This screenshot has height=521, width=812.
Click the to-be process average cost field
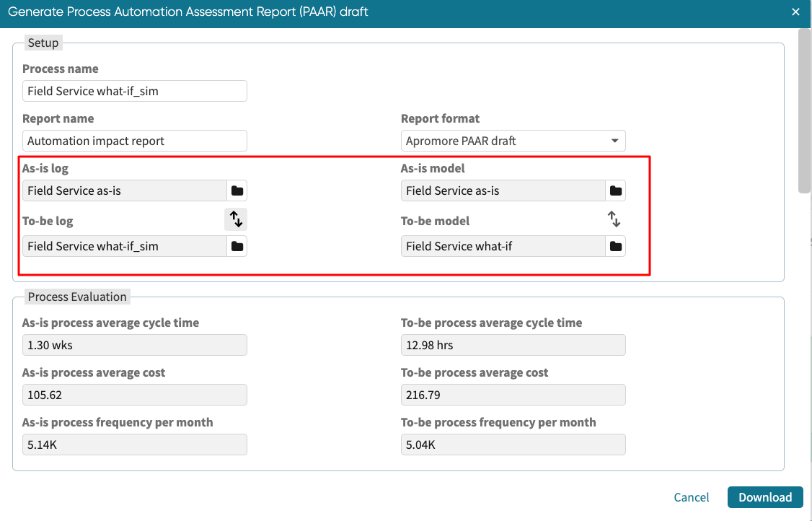pyautogui.click(x=513, y=395)
